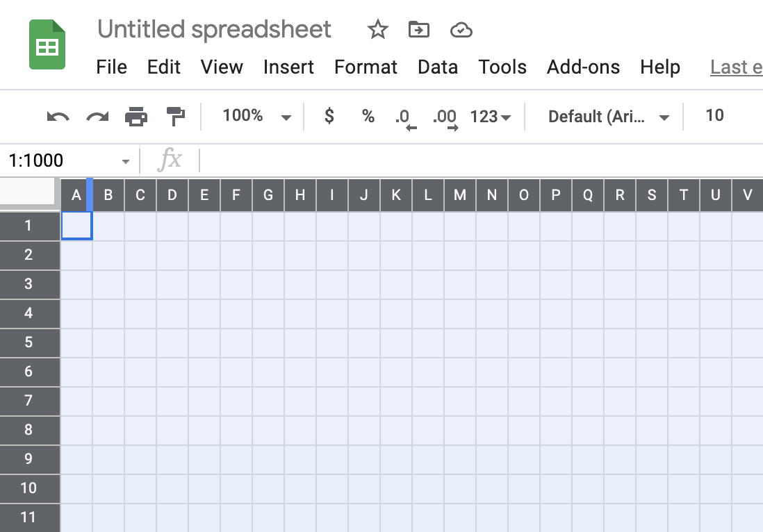
Task: Click the Last edit link
Action: pyautogui.click(x=735, y=67)
